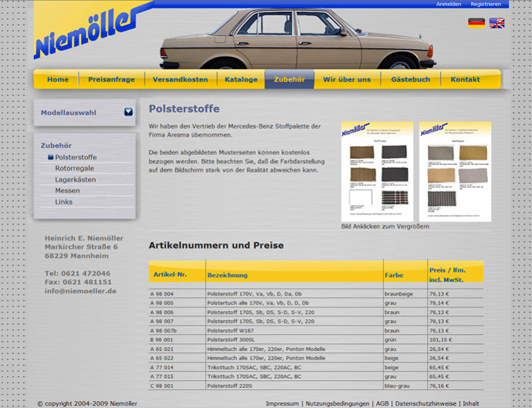This screenshot has width=532, height=408.
Task: Open Wir über uns page
Action: pyautogui.click(x=347, y=79)
